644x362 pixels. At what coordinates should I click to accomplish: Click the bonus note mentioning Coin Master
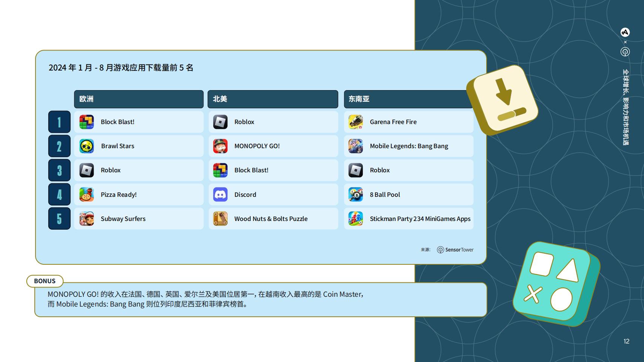pyautogui.click(x=205, y=294)
